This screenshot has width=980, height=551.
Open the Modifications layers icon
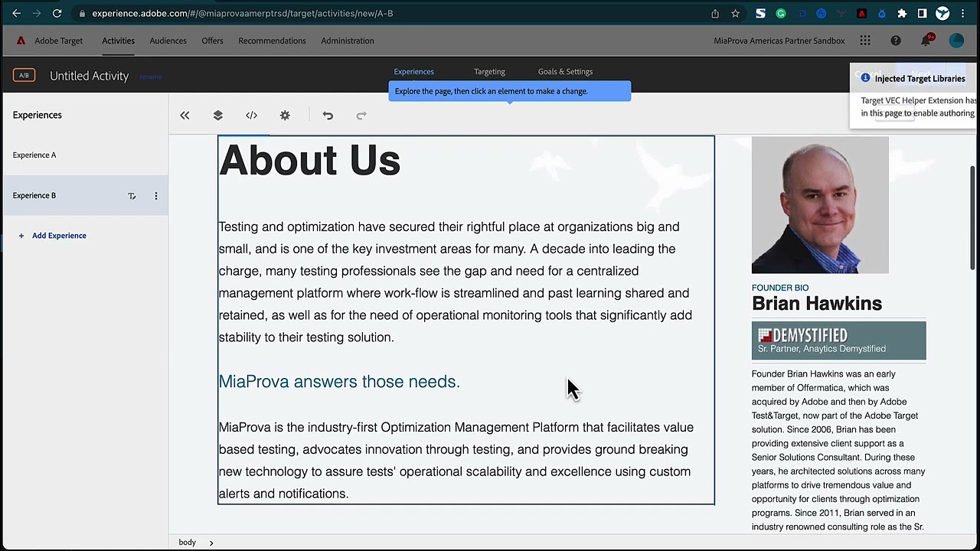(218, 116)
